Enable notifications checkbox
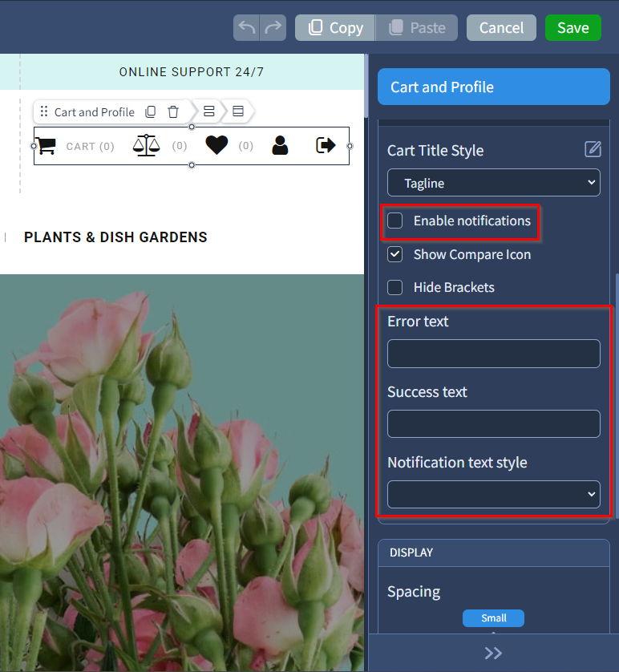Image resolution: width=619 pixels, height=672 pixels. (395, 221)
